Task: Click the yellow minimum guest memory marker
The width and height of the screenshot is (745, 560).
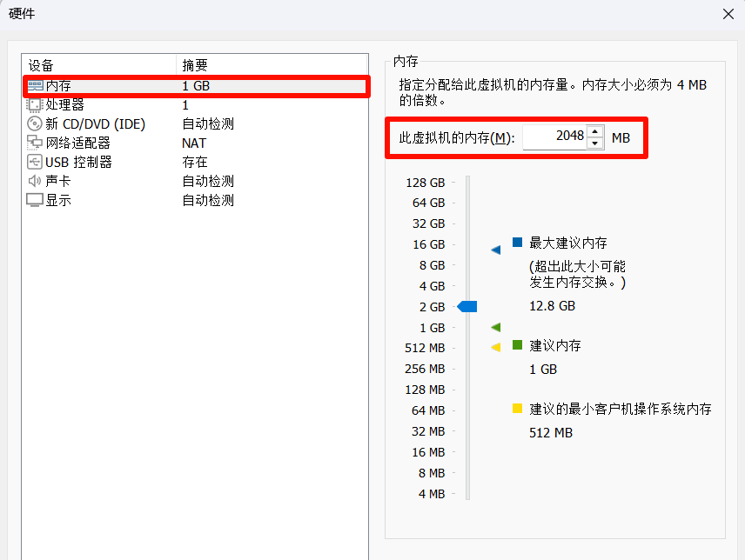Action: pos(495,347)
